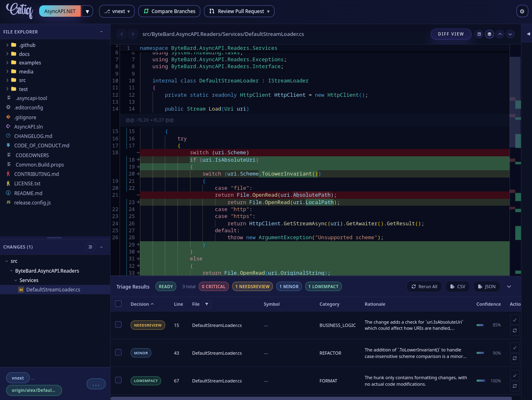Screen dimensions: 532x400
Task: Rerun triage for the MINOR row
Action: click(x=514, y=358)
